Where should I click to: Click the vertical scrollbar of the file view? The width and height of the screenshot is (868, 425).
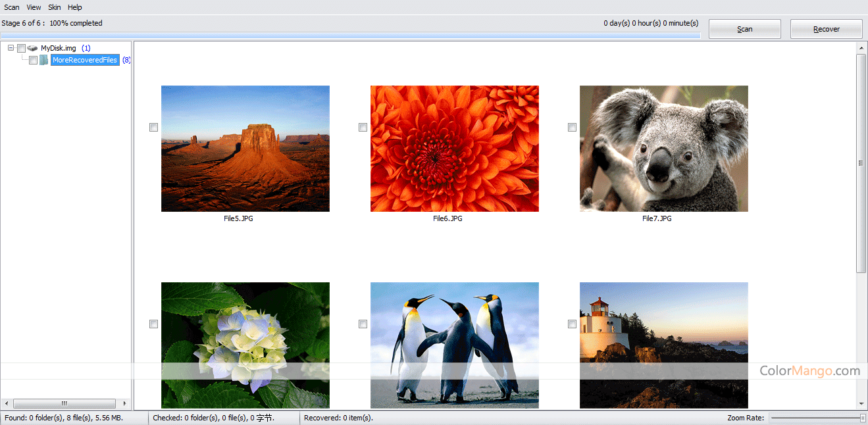861,163
